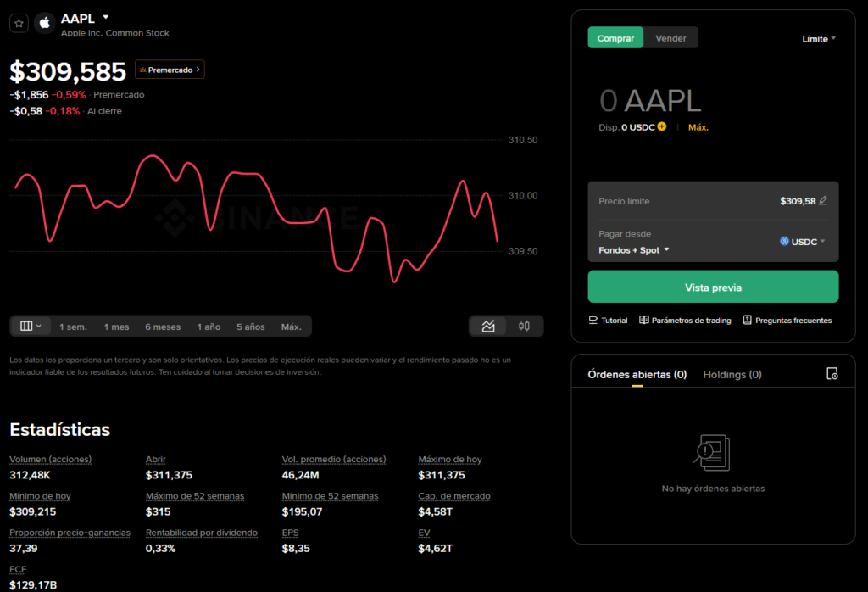The image size is (868, 592).
Task: Switch to Holdings (0) tab
Action: point(732,374)
